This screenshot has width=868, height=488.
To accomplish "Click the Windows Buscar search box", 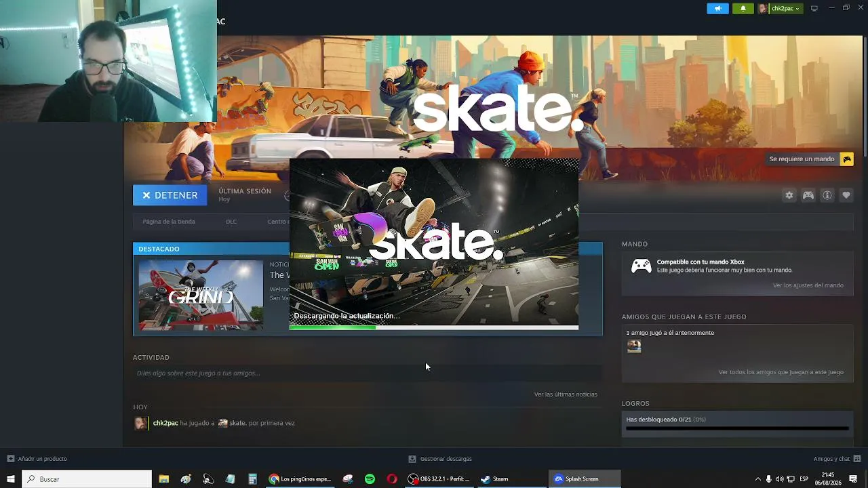I will (x=87, y=479).
